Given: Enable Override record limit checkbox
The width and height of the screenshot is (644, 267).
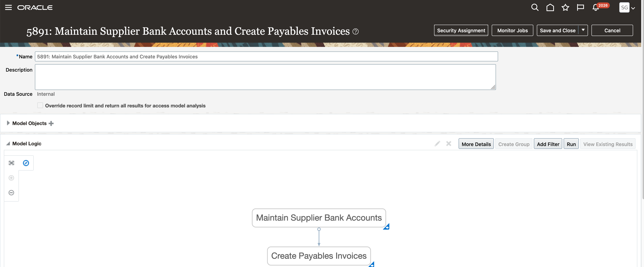Looking at the screenshot, I should (40, 105).
